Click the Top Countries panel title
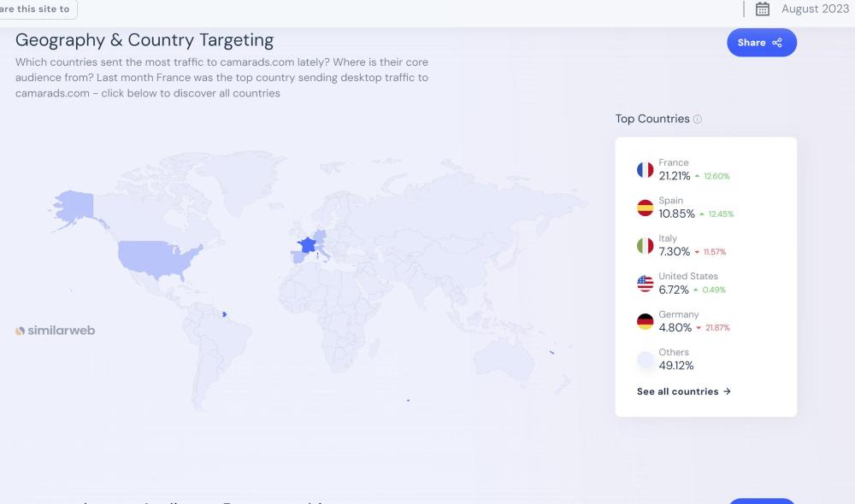Image resolution: width=855 pixels, height=504 pixels. (652, 119)
